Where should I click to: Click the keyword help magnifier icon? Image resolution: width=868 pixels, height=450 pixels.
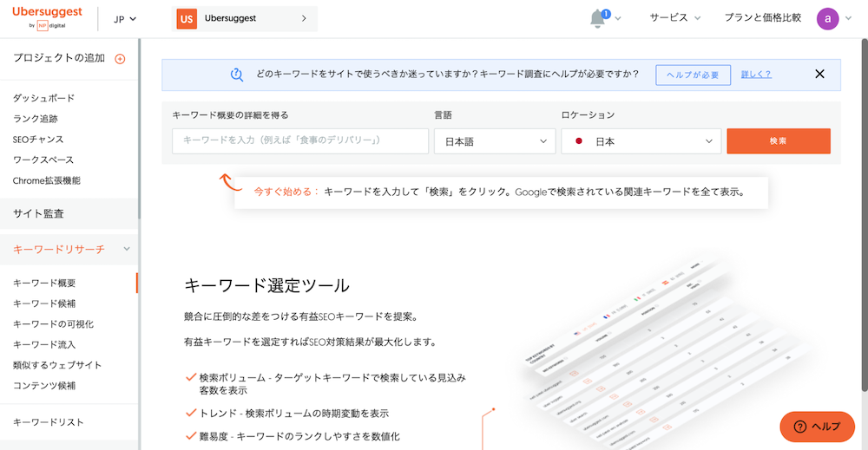[x=237, y=75]
